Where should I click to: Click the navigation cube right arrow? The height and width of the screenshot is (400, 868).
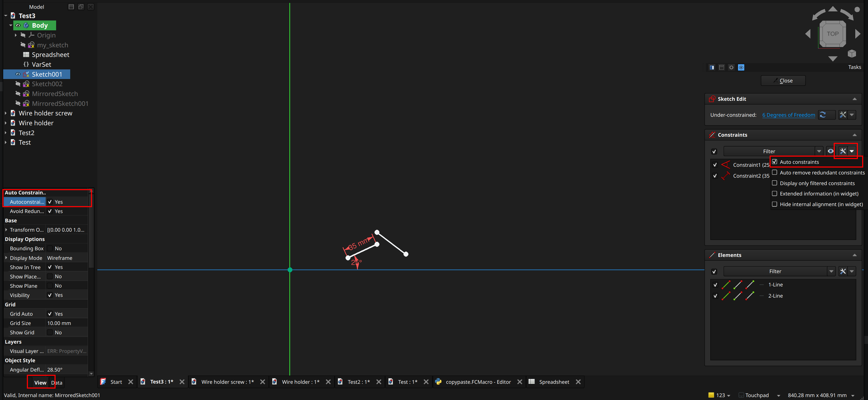pyautogui.click(x=858, y=34)
